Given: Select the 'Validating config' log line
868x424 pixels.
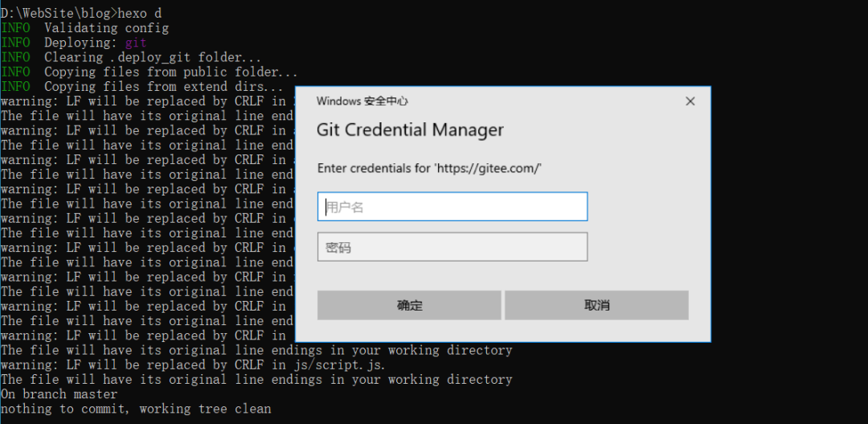Looking at the screenshot, I should 106,28.
